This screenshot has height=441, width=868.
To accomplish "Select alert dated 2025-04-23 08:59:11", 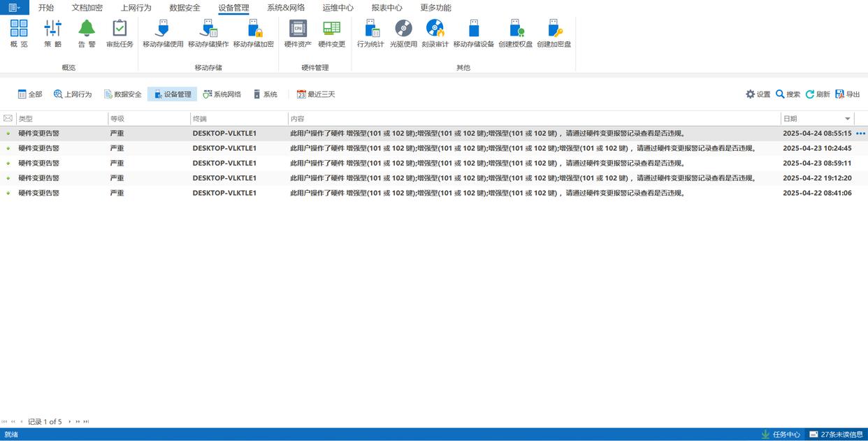I will [434, 163].
